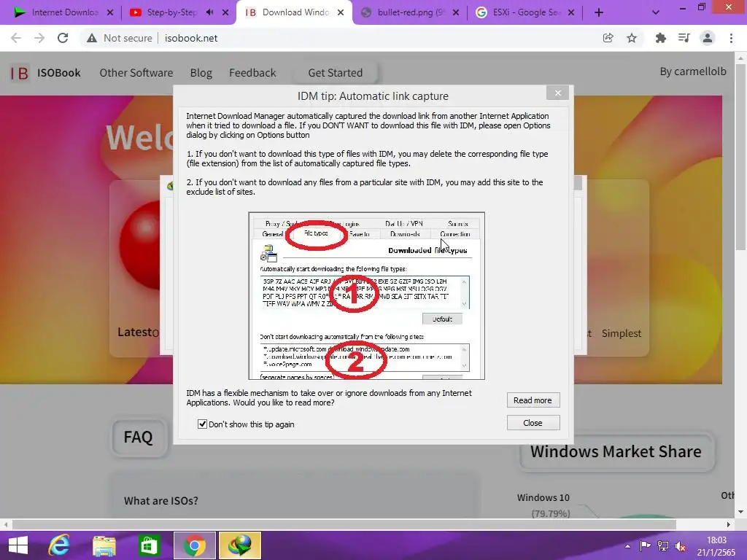Click the FAQ heading button
The image size is (747, 560).
pos(138,437)
